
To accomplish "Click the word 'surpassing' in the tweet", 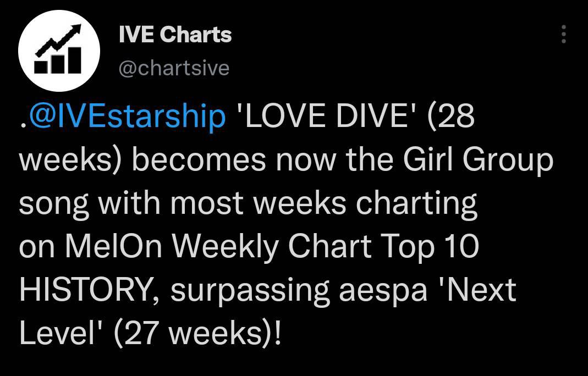I will (250, 291).
